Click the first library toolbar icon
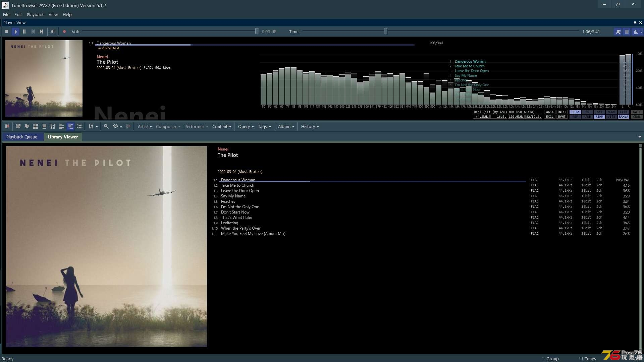Screen dimensions: 644x362 [7, 126]
